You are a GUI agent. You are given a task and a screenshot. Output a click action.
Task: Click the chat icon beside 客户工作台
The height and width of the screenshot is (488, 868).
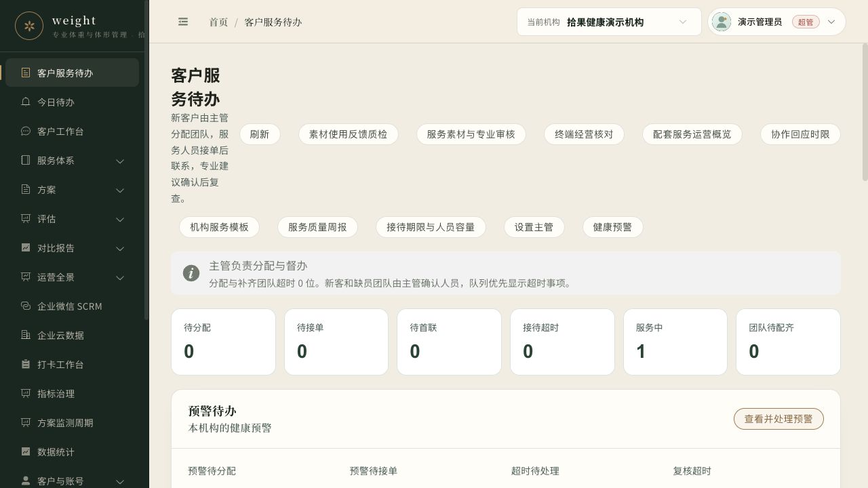click(x=26, y=131)
